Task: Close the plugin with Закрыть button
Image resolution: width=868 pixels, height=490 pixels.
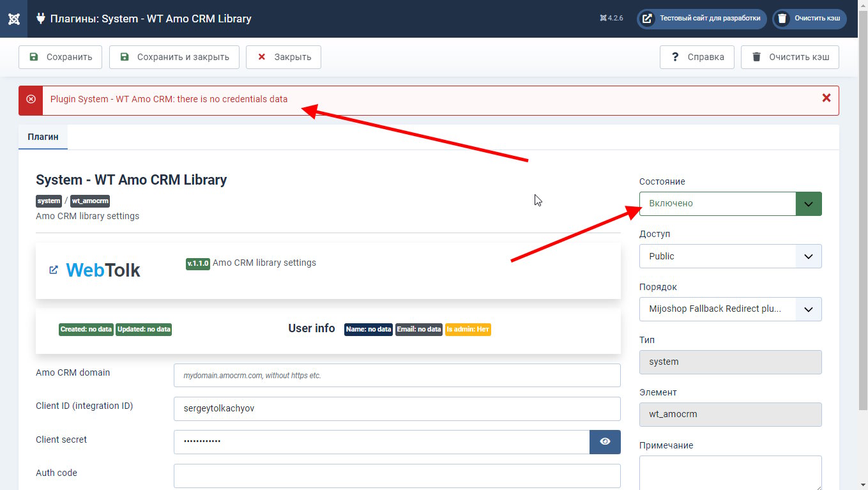Action: (x=284, y=57)
